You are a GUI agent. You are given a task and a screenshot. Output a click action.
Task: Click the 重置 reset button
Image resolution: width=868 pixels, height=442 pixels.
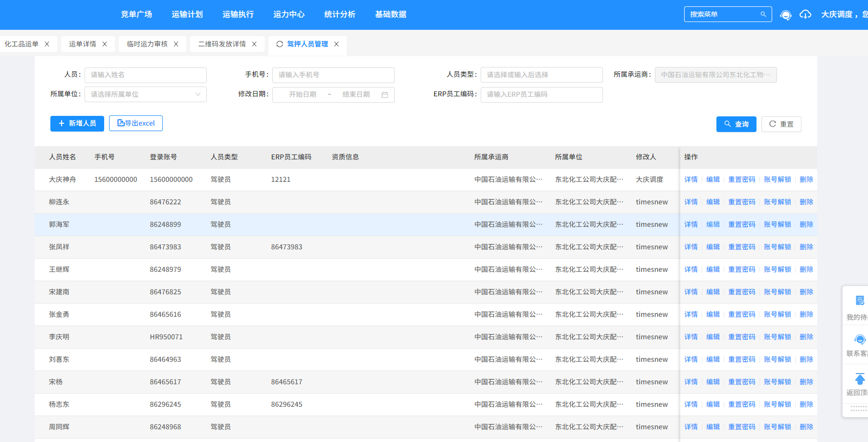click(781, 124)
